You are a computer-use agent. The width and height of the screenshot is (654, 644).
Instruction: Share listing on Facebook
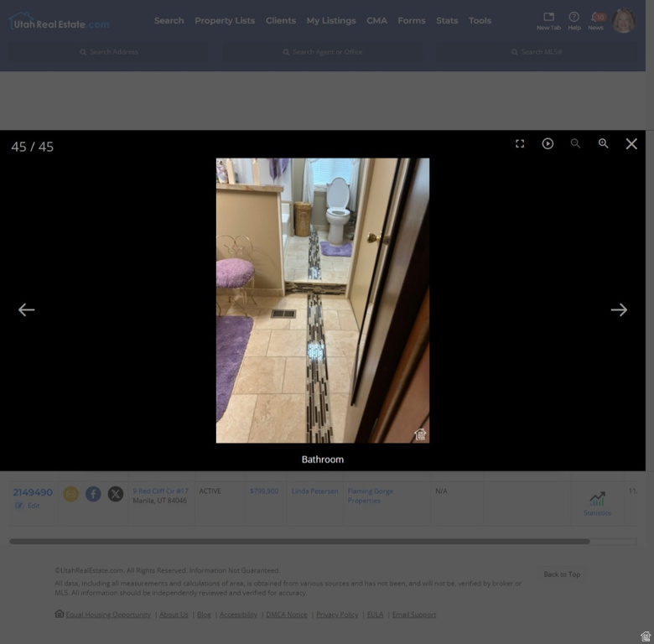point(93,494)
